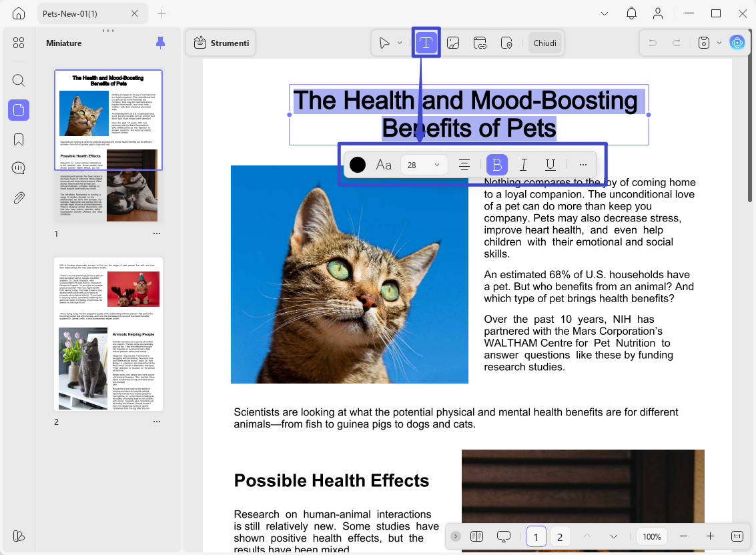This screenshot has height=555, width=756.
Task: Go to the home screen icon
Action: coord(18,13)
